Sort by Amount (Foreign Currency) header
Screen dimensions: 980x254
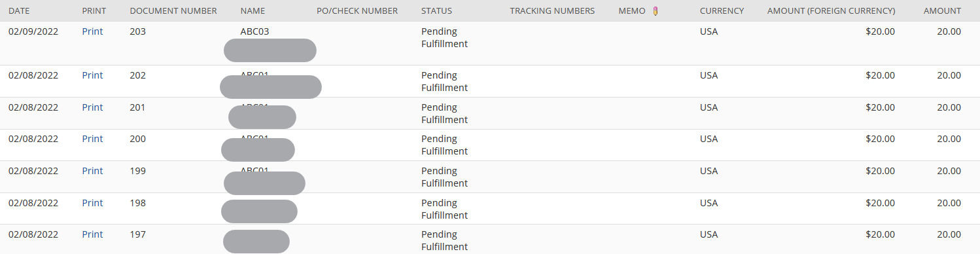coord(831,11)
